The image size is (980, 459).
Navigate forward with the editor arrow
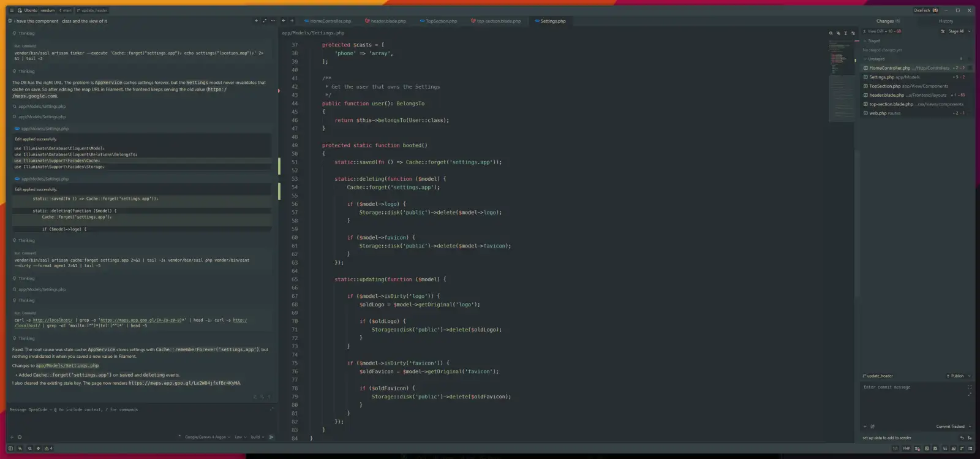click(292, 21)
